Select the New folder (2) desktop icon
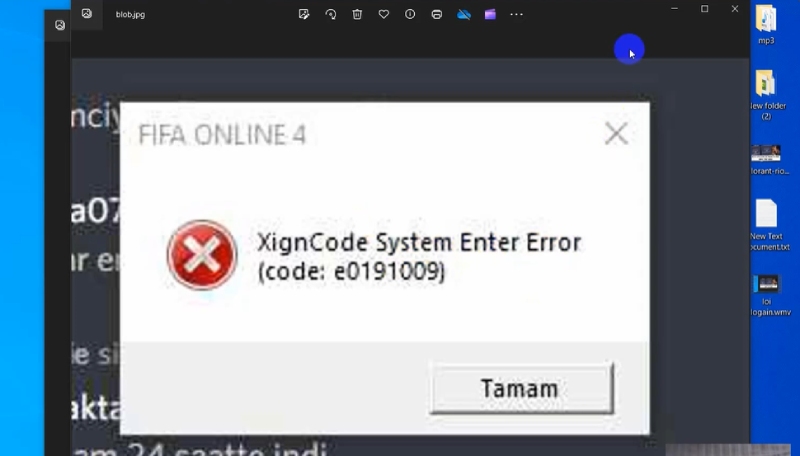 pos(767,95)
